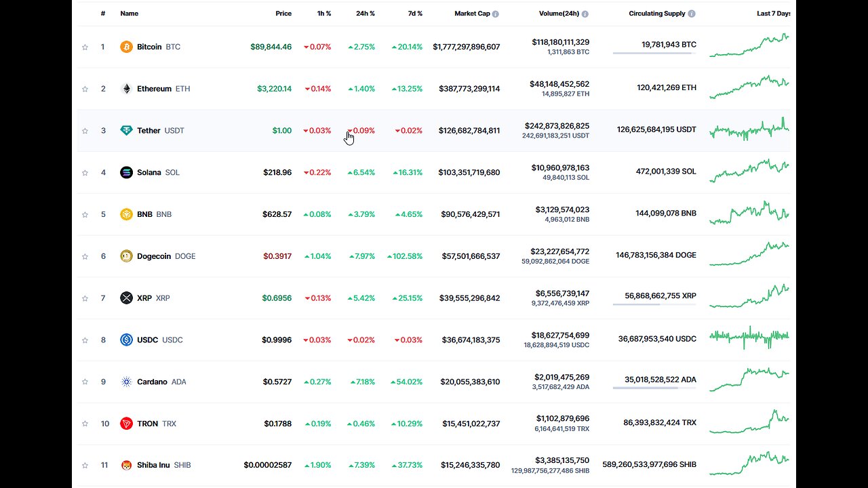
Task: Click Tether volume $242,873,826,825
Action: [557, 126]
